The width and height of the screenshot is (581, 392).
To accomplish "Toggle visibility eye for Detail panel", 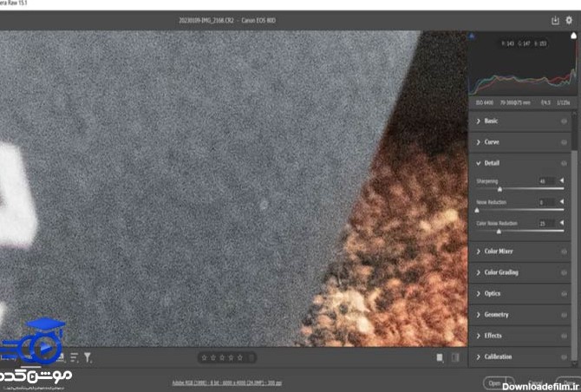I will [564, 163].
